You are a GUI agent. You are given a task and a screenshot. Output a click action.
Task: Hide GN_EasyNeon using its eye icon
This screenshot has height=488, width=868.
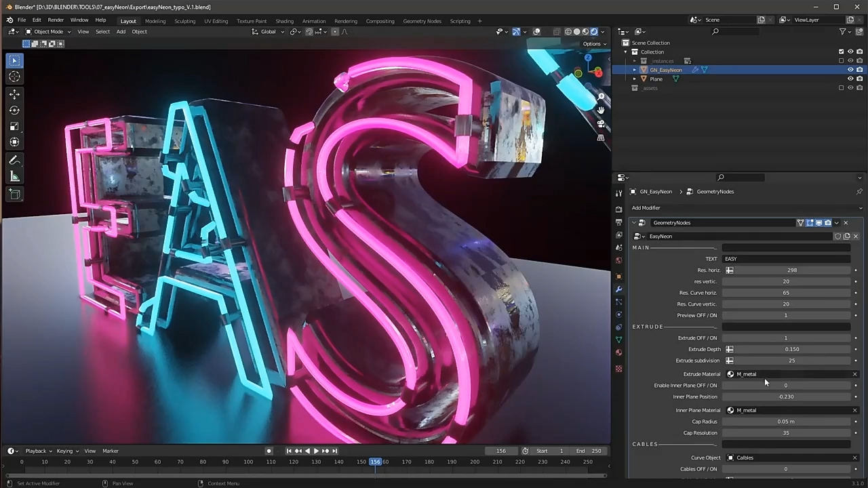pyautogui.click(x=850, y=70)
